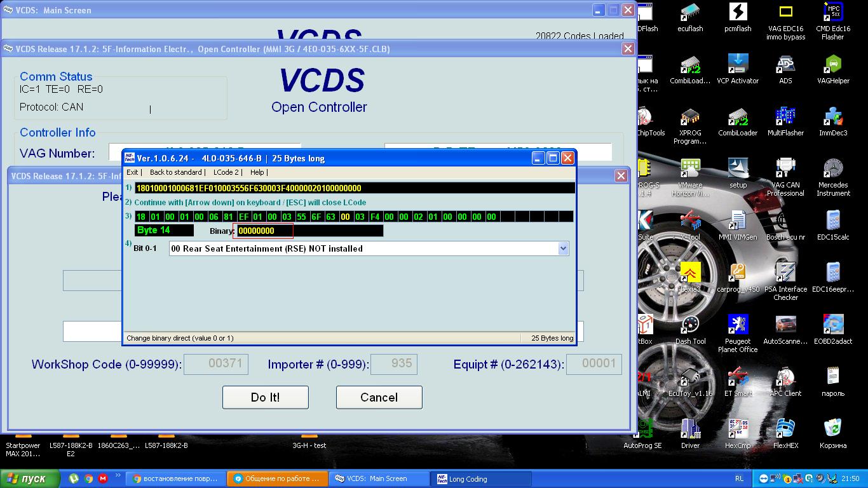Open the FlexHEX desktop shortcut

click(x=785, y=431)
